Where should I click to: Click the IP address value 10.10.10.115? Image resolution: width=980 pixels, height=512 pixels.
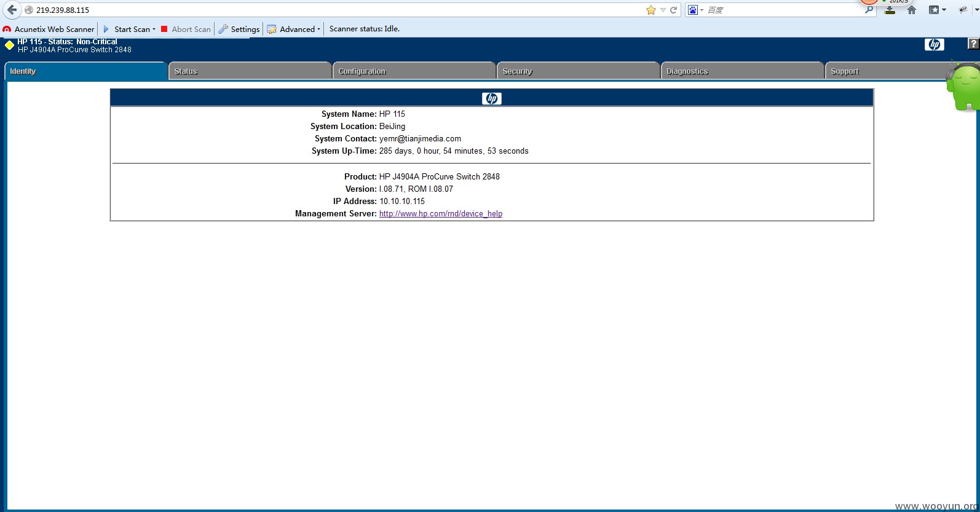402,202
